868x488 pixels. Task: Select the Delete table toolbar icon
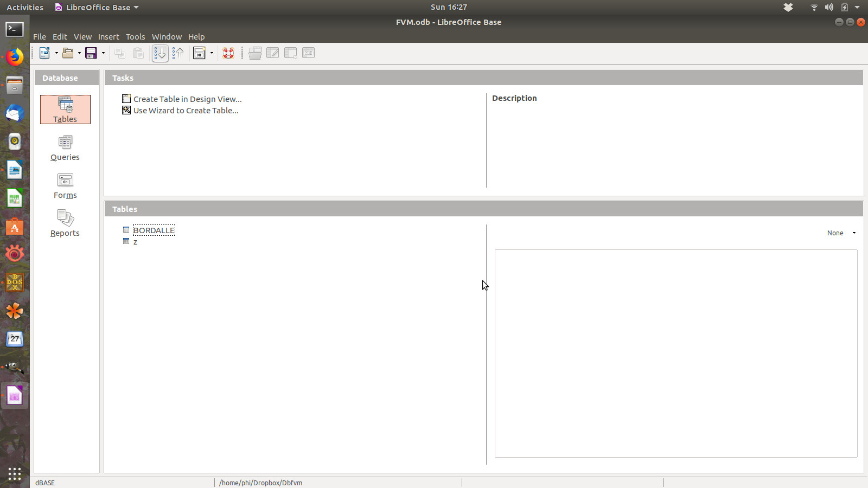pyautogui.click(x=290, y=53)
